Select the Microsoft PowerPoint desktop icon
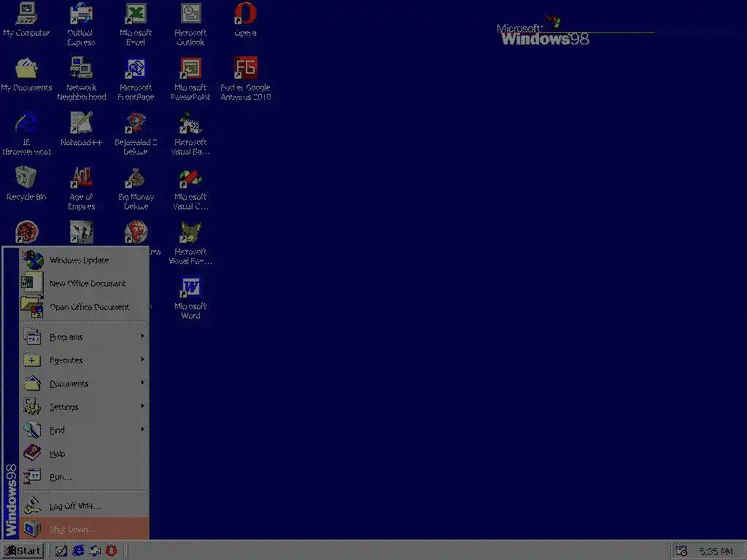This screenshot has height=560, width=747. 190,79
